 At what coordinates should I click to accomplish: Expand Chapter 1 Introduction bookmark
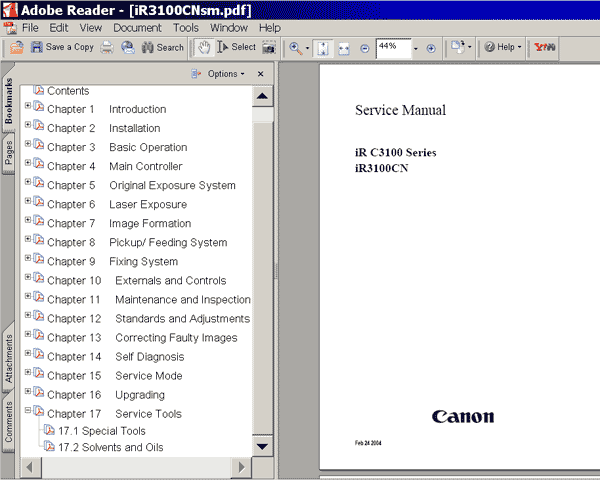(28, 105)
